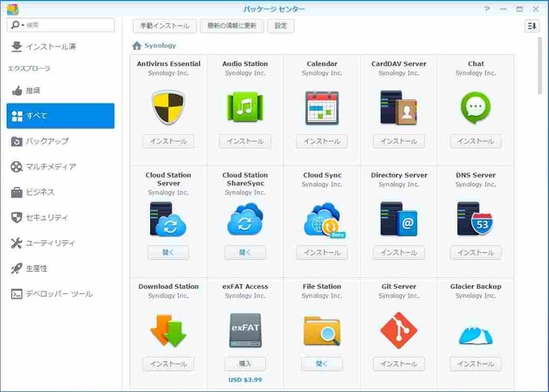
Task: Install Antivirus Essential with its インストール button
Action: (168, 141)
